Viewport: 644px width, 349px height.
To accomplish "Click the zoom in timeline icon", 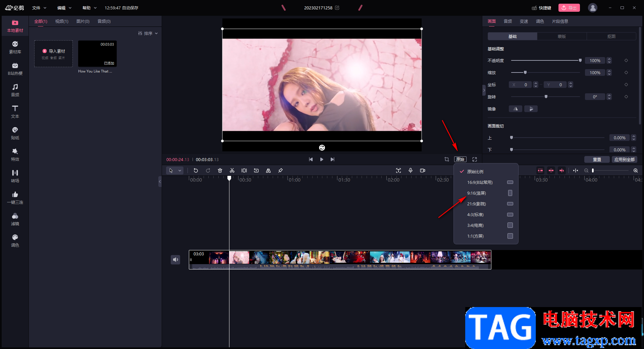I will (x=636, y=170).
